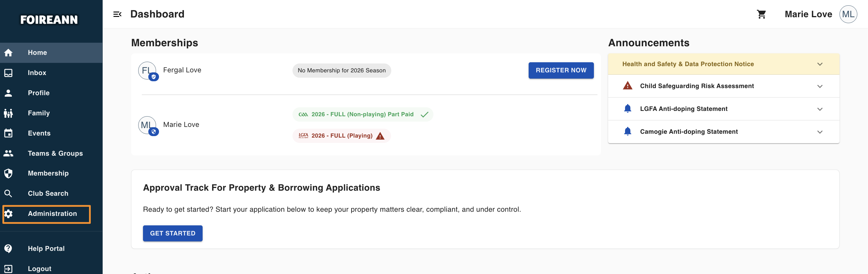The width and height of the screenshot is (868, 274).
Task: Open the shopping cart icon
Action: pyautogui.click(x=761, y=14)
